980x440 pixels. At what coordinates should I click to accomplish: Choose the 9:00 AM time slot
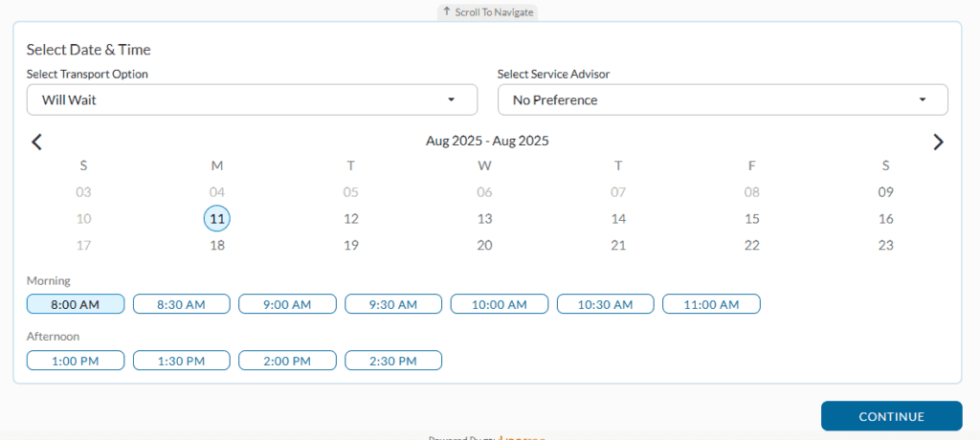coord(287,304)
